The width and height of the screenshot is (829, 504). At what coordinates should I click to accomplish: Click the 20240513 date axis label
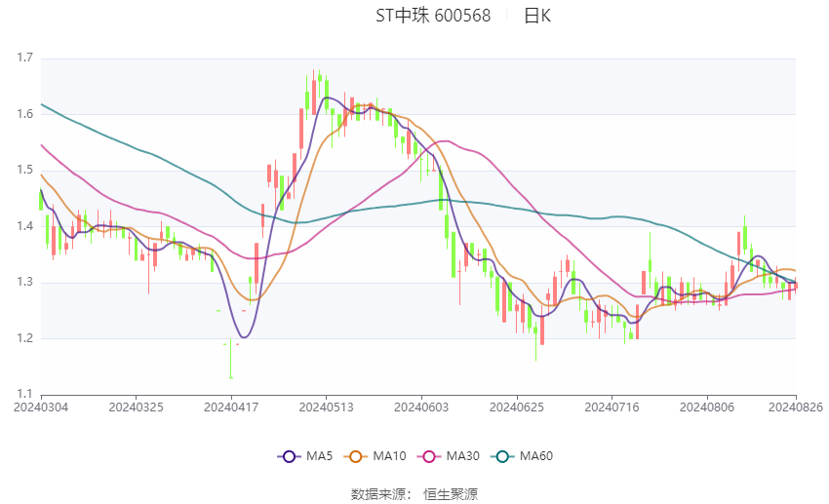click(326, 407)
